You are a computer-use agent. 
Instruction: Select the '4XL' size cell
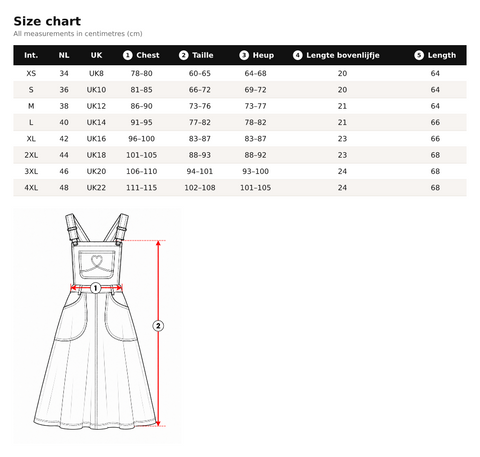[x=31, y=188]
